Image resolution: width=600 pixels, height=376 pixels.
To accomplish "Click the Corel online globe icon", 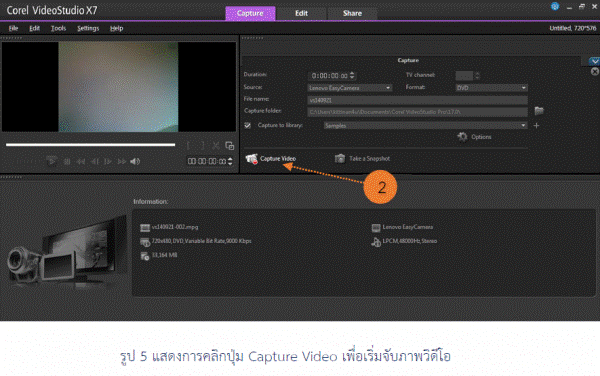I will [555, 6].
